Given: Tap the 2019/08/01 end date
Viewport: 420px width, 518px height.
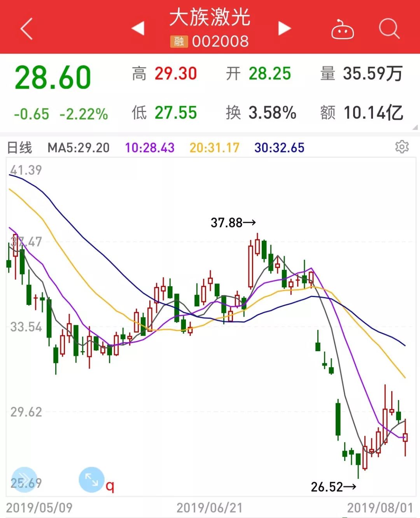Looking at the screenshot, I should click(x=380, y=507).
